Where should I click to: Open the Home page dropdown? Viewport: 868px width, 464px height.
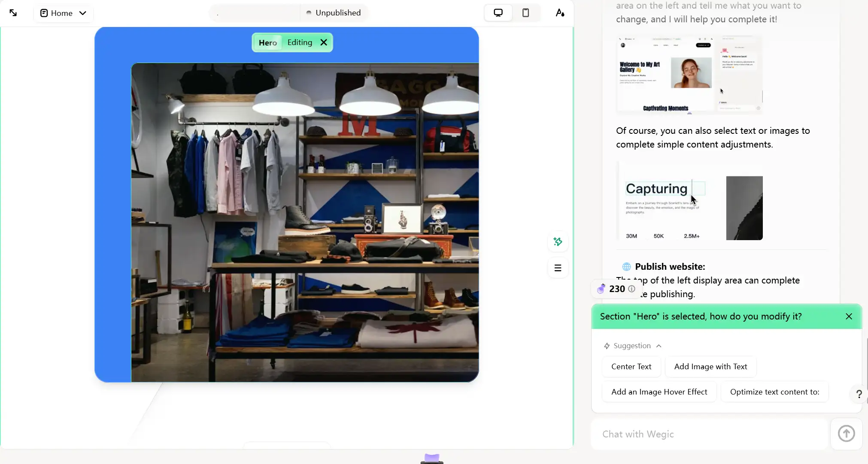(64, 13)
